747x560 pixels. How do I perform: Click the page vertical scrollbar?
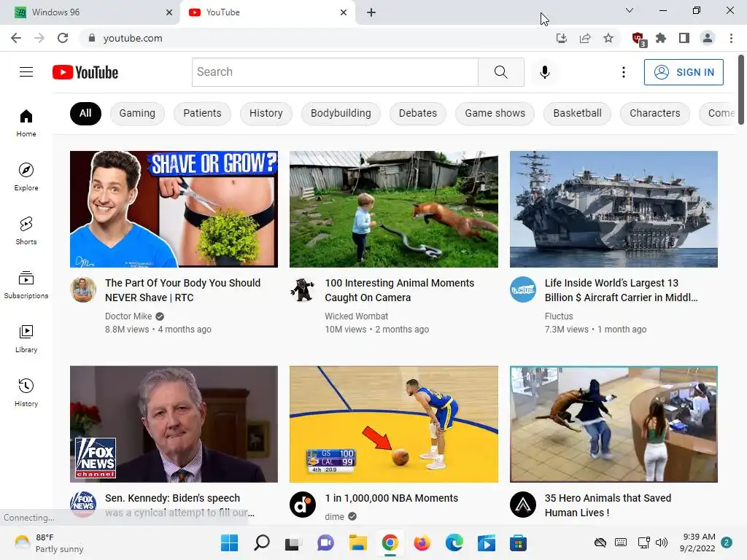pyautogui.click(x=741, y=90)
